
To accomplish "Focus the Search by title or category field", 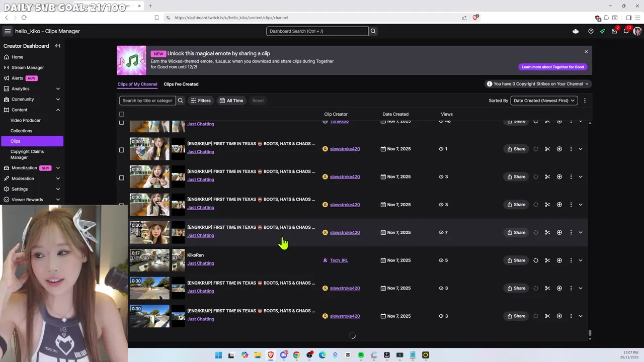I will (x=147, y=101).
